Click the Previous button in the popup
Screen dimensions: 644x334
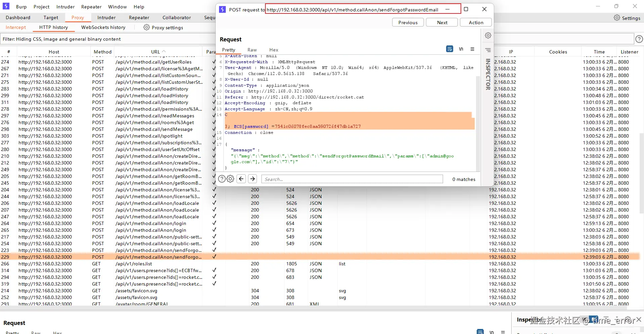point(408,23)
